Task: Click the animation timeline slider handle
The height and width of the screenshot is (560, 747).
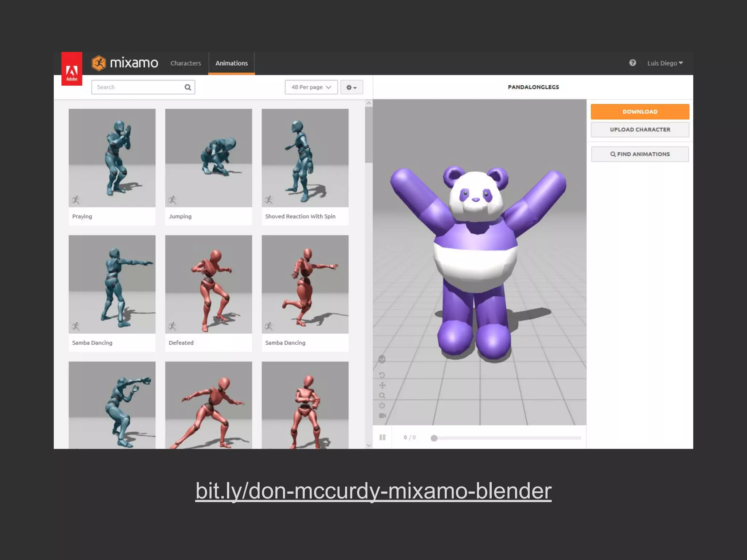Action: (434, 438)
